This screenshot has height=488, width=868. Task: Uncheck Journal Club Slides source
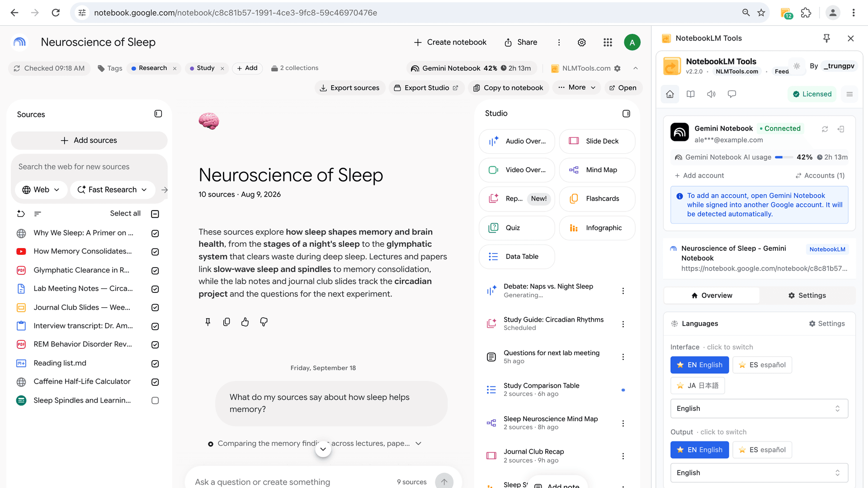point(155,308)
